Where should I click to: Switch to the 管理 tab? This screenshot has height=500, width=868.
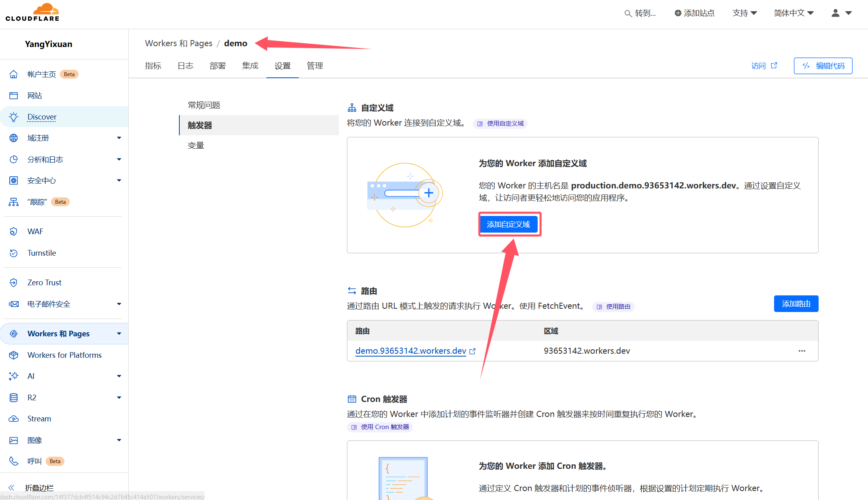(315, 66)
